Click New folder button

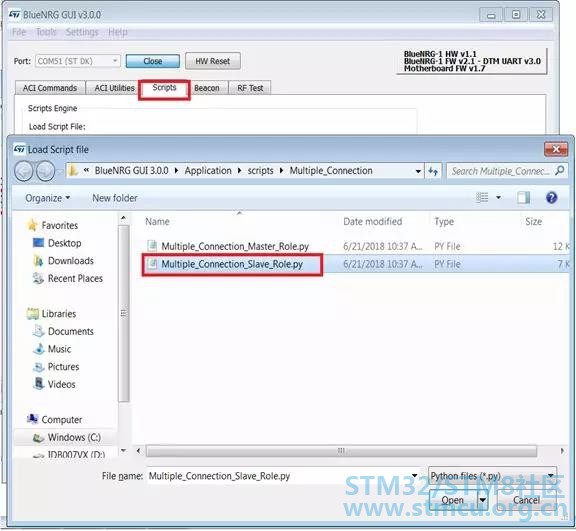coord(115,198)
